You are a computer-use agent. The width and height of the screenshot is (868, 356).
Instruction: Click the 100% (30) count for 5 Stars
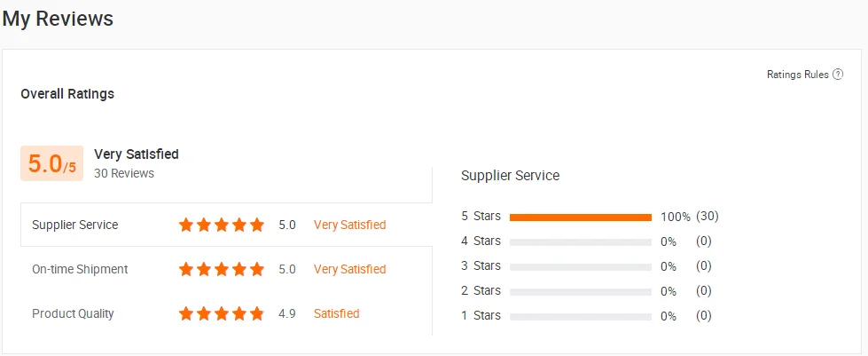[x=690, y=217]
